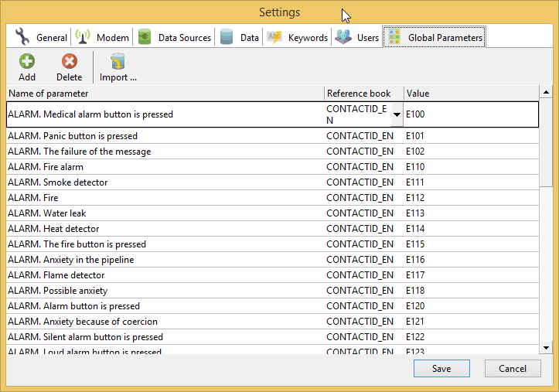Click the Delete label in toolbar

click(x=69, y=77)
